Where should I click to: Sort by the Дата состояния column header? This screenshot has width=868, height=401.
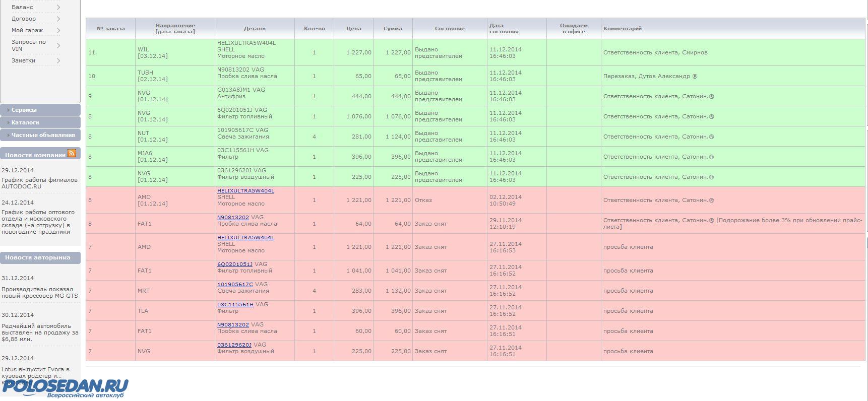click(x=504, y=29)
